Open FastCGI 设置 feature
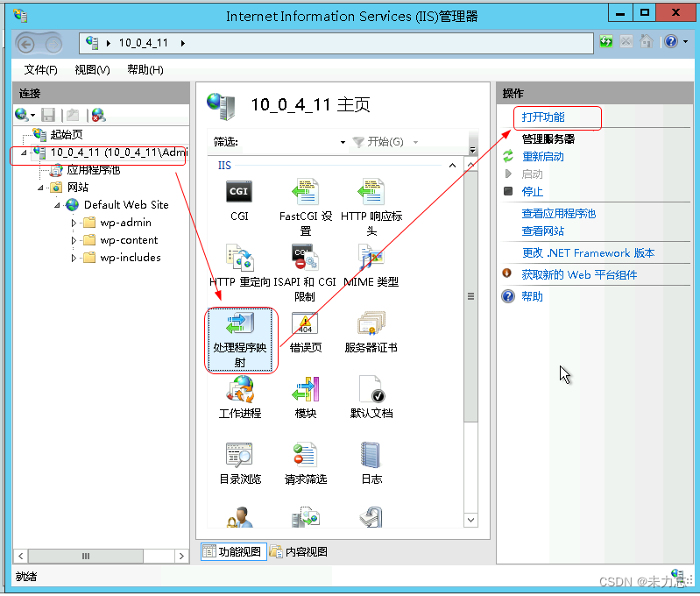 [x=306, y=192]
